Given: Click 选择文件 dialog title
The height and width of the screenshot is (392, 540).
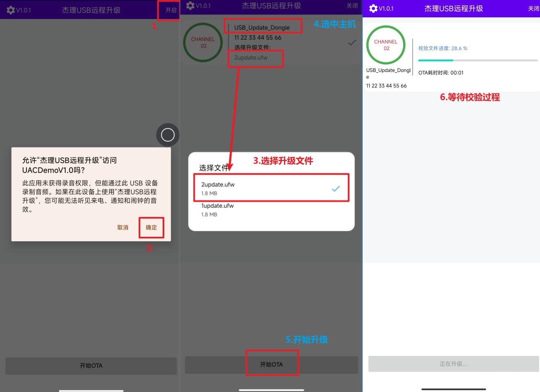Looking at the screenshot, I should pyautogui.click(x=214, y=168).
